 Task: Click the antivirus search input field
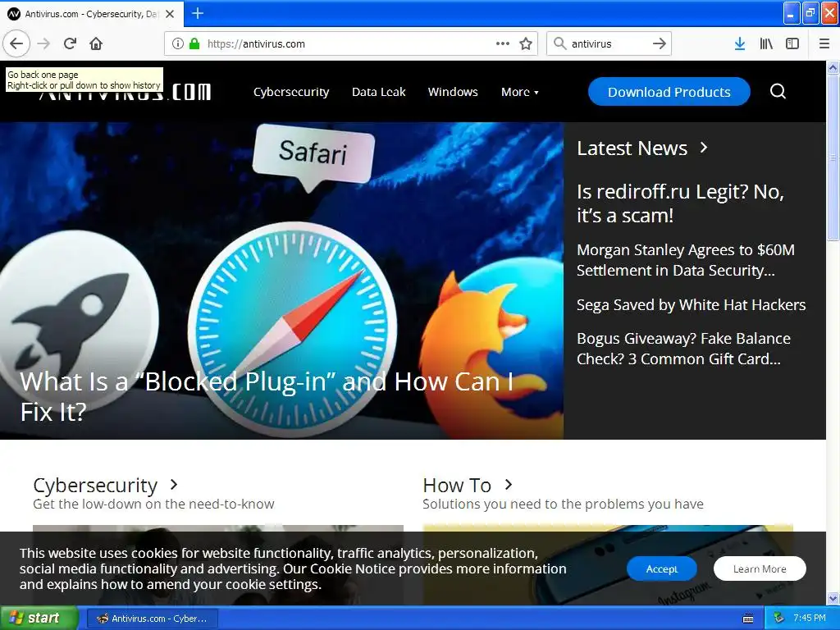pos(608,44)
